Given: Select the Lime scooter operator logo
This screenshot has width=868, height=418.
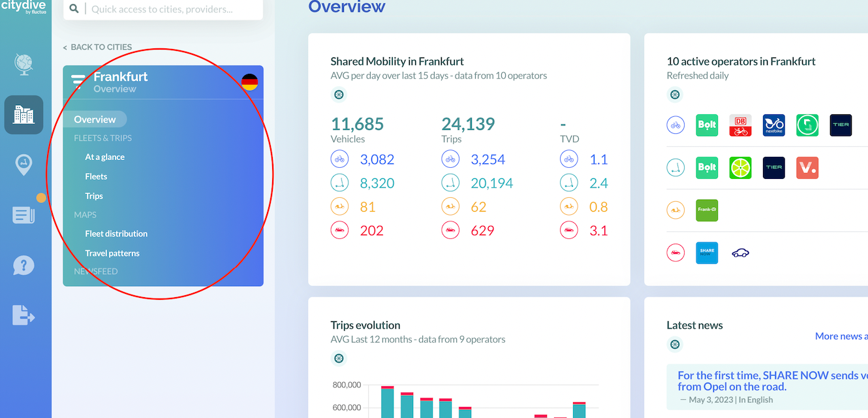Looking at the screenshot, I should [740, 167].
